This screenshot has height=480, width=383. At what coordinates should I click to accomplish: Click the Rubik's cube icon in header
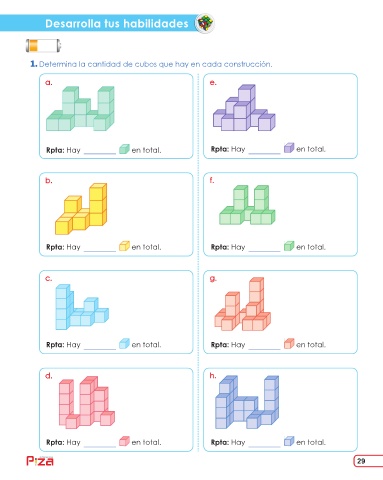205,24
